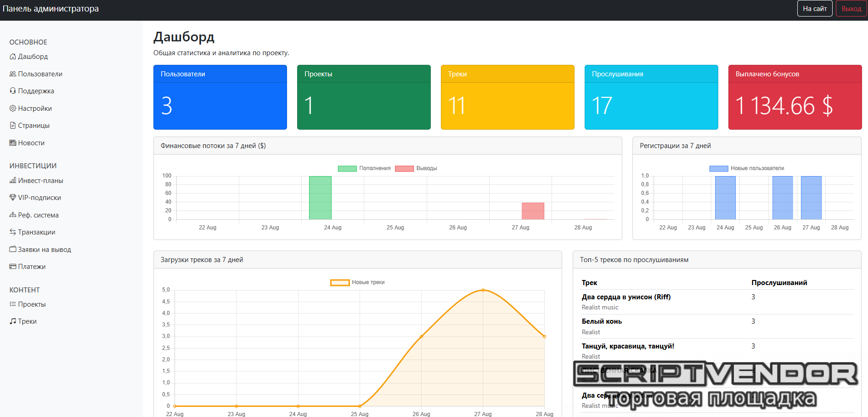Hide Новые пользователи dataset via legend
868x417 pixels.
(x=747, y=168)
